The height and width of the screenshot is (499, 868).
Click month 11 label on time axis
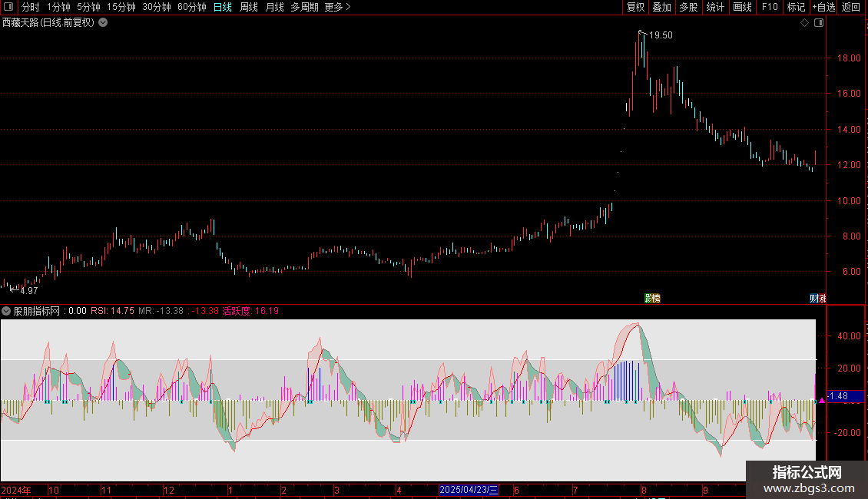pos(106,490)
